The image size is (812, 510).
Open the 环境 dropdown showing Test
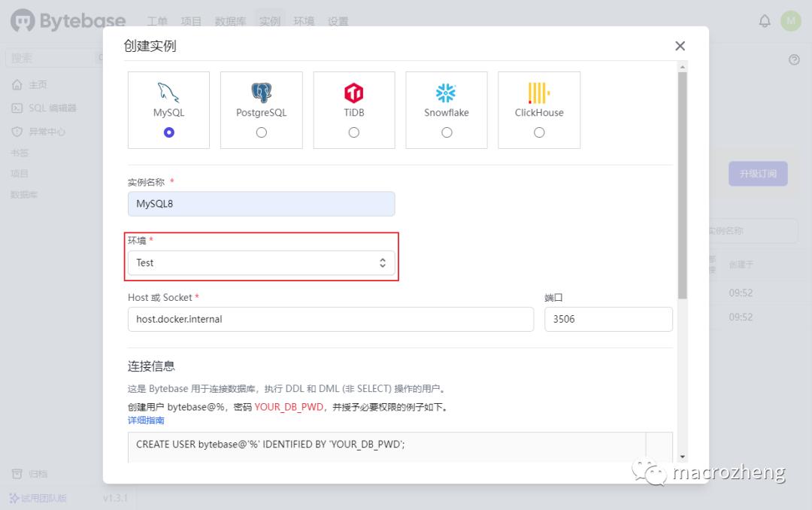coord(261,263)
